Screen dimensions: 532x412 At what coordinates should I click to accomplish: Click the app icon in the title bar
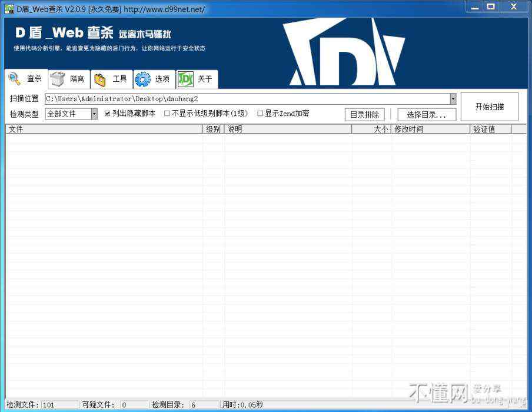(x=9, y=8)
